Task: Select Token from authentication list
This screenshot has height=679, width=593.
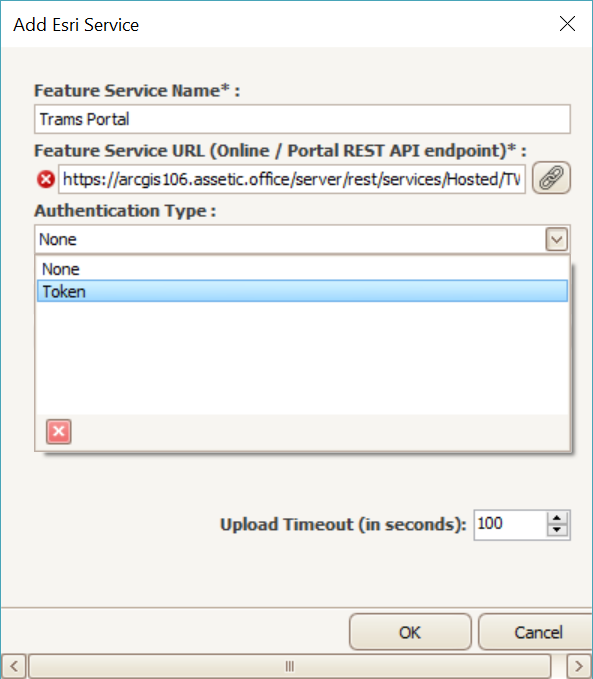Action: (302, 291)
